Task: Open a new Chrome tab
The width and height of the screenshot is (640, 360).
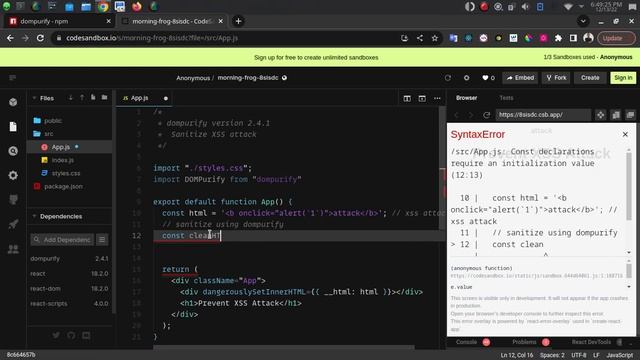Action: (x=238, y=21)
